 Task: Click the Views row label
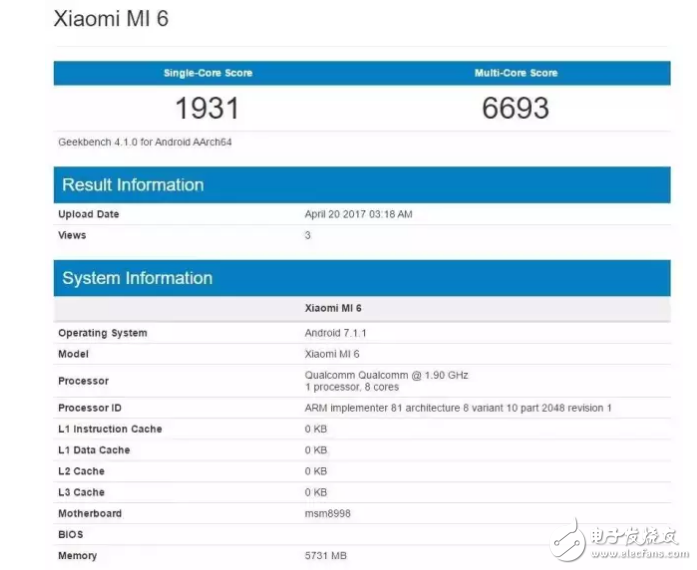pyautogui.click(x=72, y=235)
